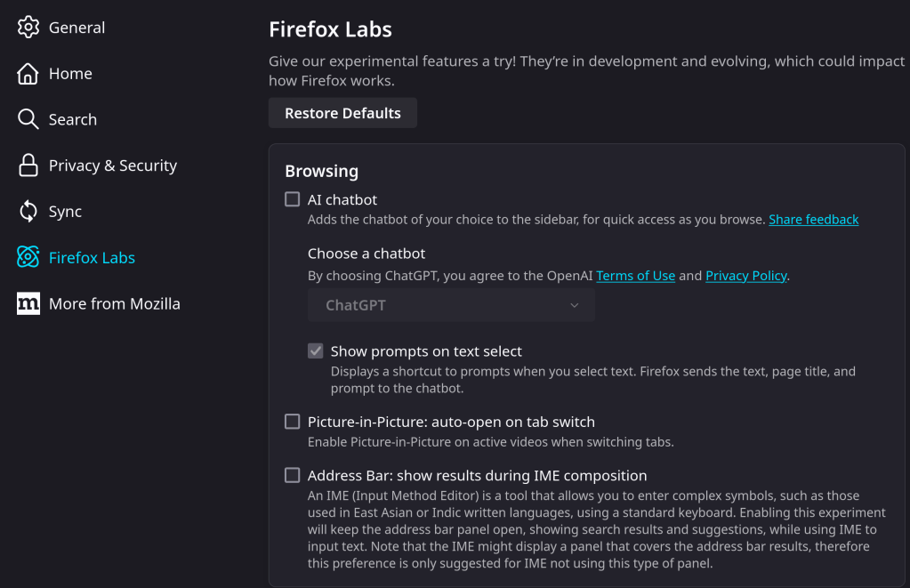Check Picture-in-Picture auto-open on tab switch

293,422
